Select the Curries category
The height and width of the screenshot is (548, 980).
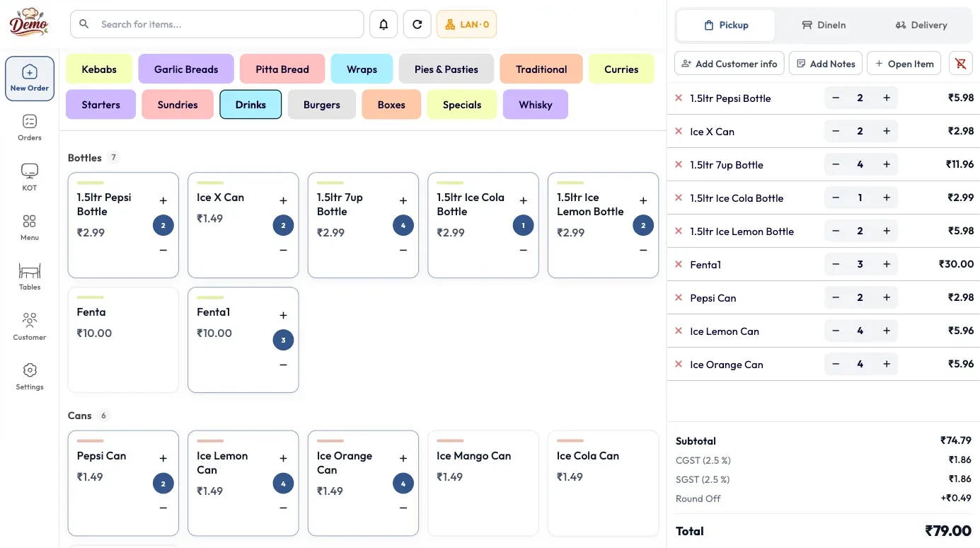pos(621,69)
